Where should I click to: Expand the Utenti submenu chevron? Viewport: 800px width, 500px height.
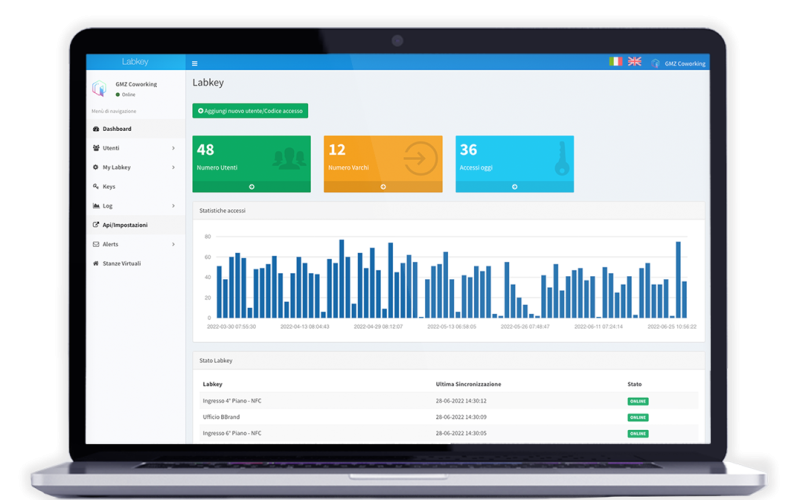point(173,148)
